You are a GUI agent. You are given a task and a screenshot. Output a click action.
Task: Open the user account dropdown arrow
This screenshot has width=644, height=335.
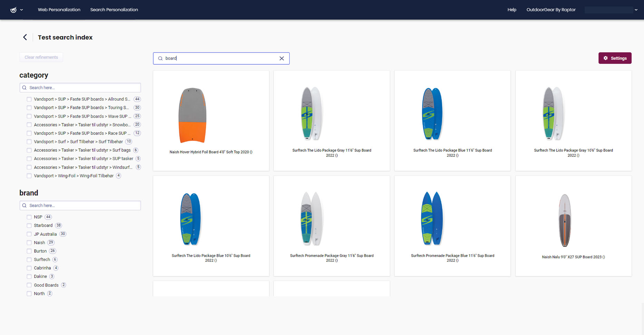point(636,10)
